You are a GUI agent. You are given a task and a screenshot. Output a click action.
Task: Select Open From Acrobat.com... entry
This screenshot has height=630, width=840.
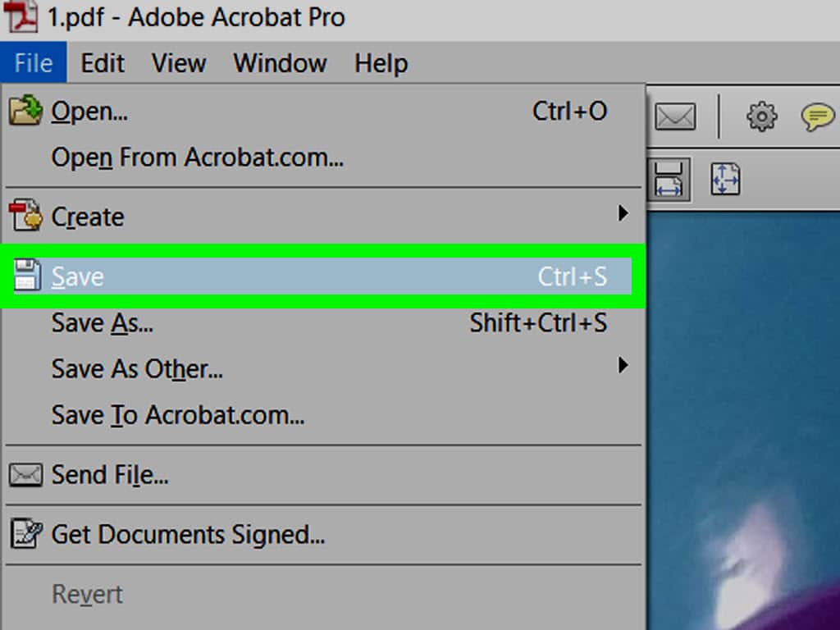(197, 157)
